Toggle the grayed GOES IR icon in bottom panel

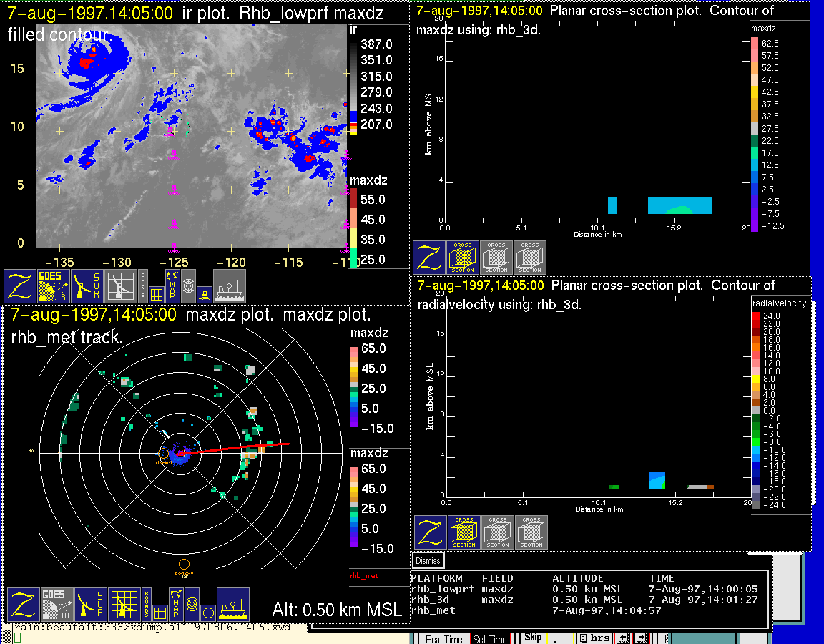[x=56, y=605]
